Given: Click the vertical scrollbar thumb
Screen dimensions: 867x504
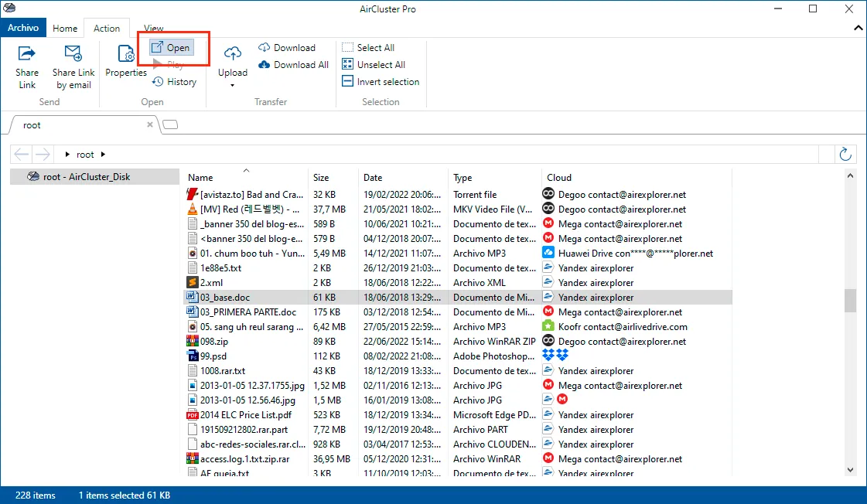Looking at the screenshot, I should click(x=851, y=301).
